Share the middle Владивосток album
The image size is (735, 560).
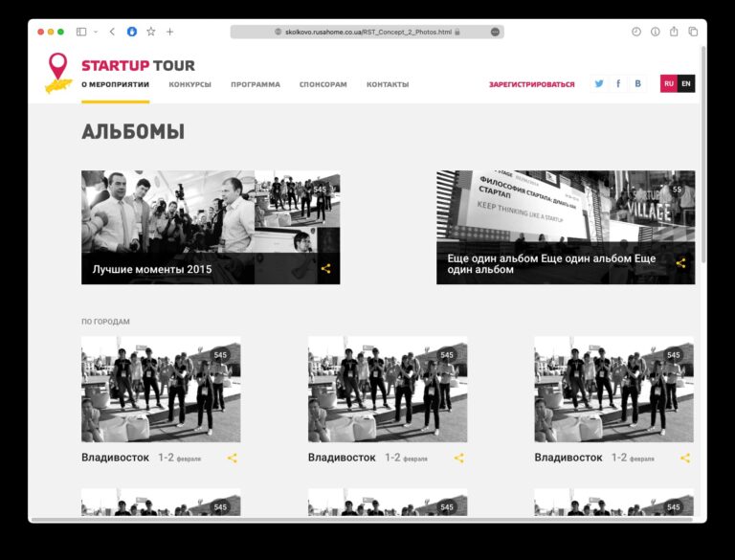(x=459, y=459)
